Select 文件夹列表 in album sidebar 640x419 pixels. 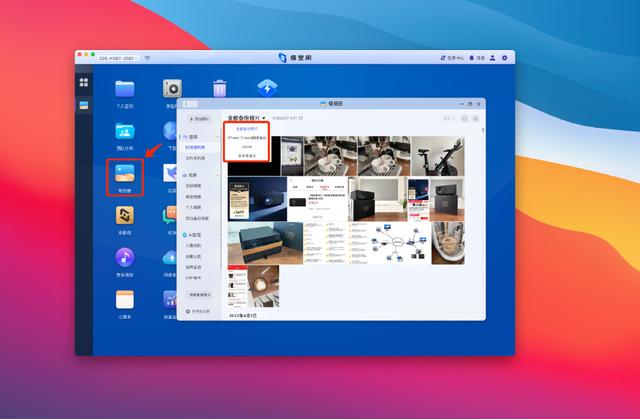coord(196,158)
